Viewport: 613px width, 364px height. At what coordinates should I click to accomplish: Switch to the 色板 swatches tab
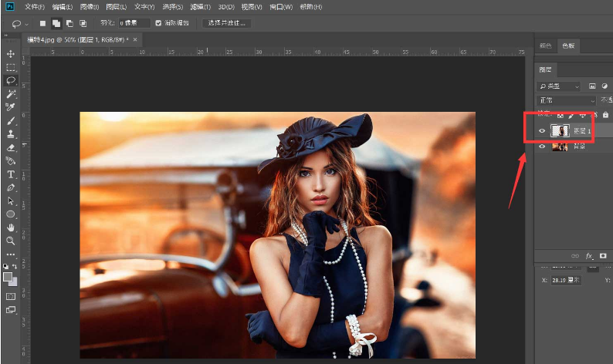pos(568,46)
